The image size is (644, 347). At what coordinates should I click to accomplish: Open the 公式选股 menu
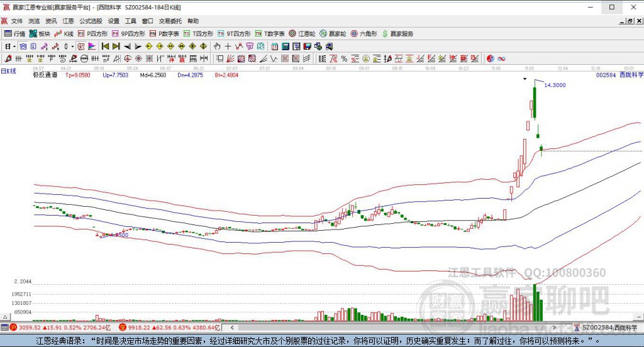91,21
